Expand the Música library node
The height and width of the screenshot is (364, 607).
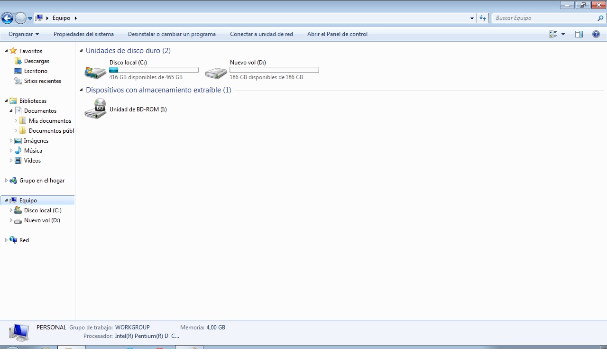point(11,151)
